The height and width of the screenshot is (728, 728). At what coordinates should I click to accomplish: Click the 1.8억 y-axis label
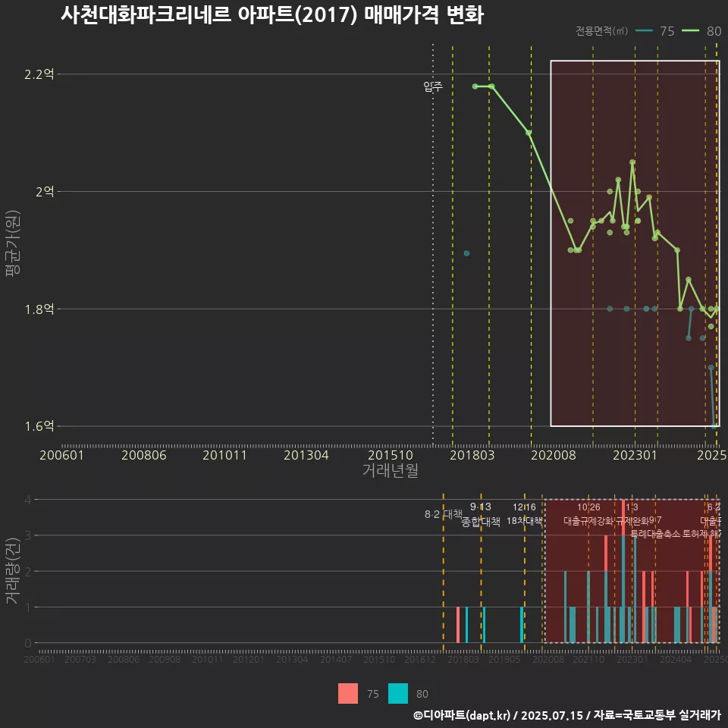(39, 309)
